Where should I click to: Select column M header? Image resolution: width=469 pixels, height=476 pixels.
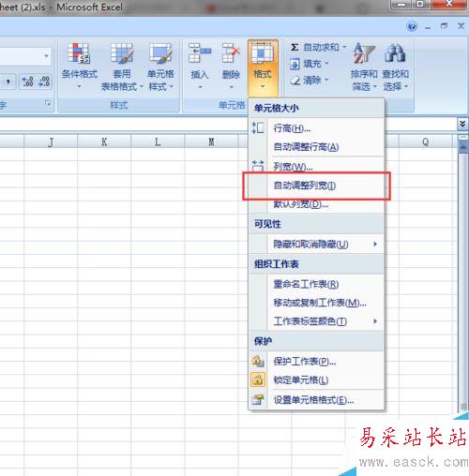click(x=211, y=141)
